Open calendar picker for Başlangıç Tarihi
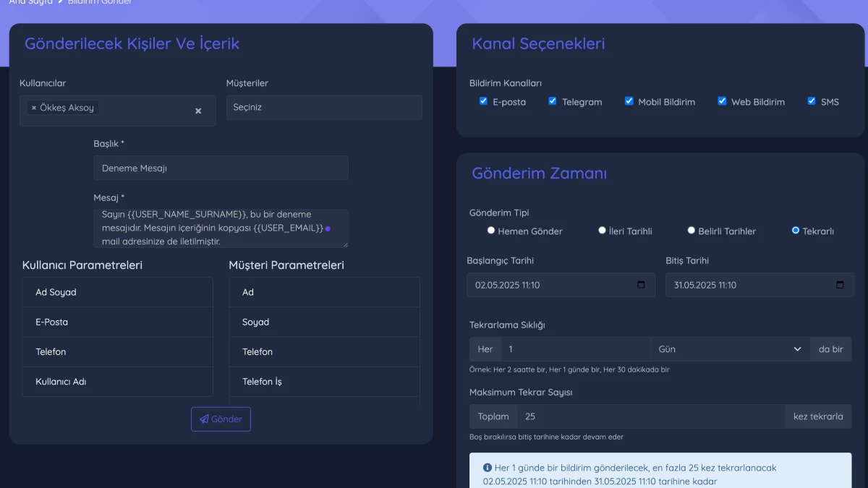The height and width of the screenshot is (488, 868). pyautogui.click(x=641, y=285)
